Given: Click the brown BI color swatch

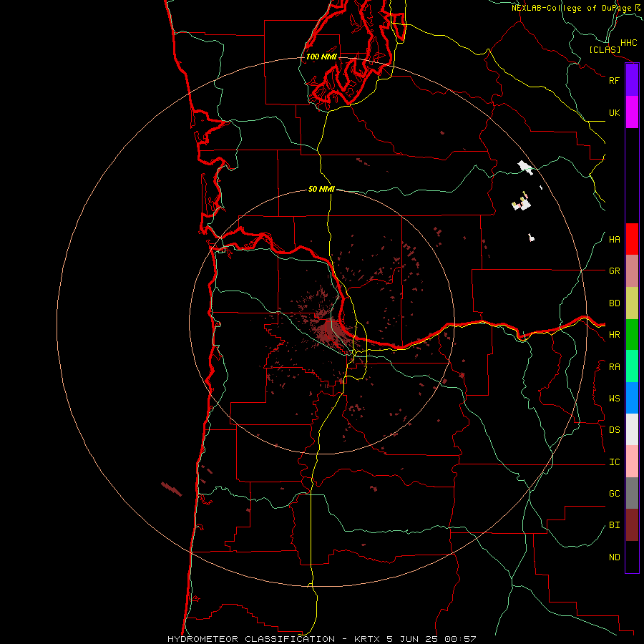Looking at the screenshot, I should 632,525.
